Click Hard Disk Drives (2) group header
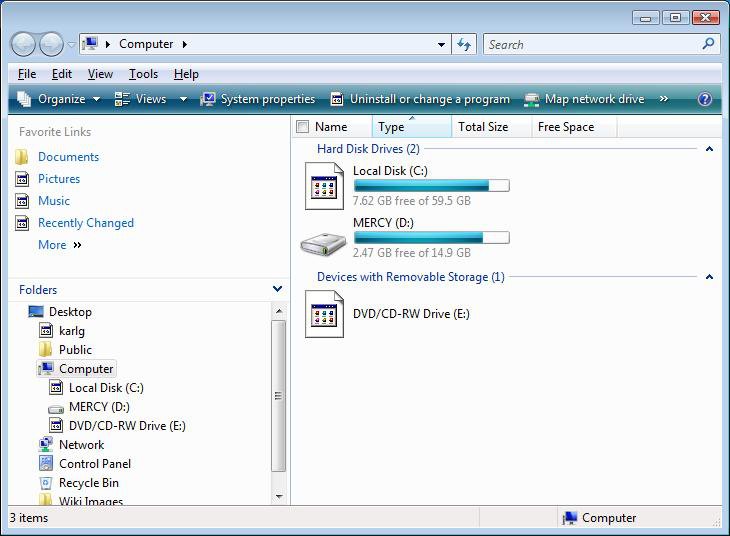The width and height of the screenshot is (730, 536). coord(368,149)
